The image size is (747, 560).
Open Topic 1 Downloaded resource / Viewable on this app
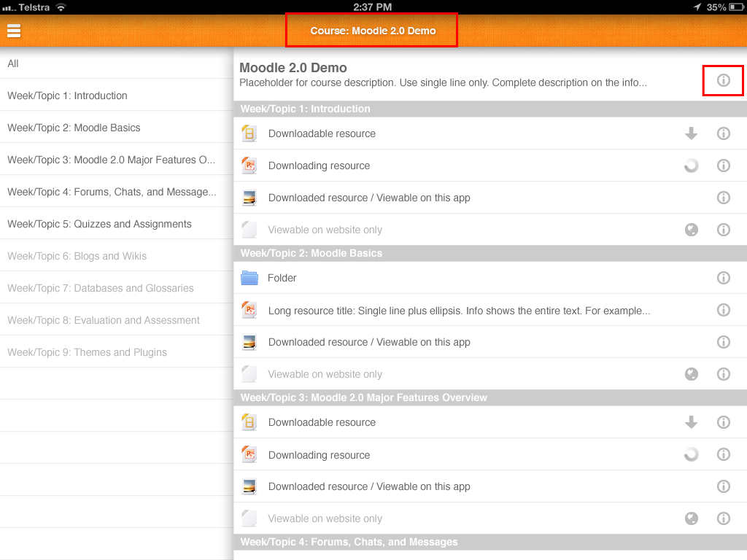pyautogui.click(x=368, y=197)
